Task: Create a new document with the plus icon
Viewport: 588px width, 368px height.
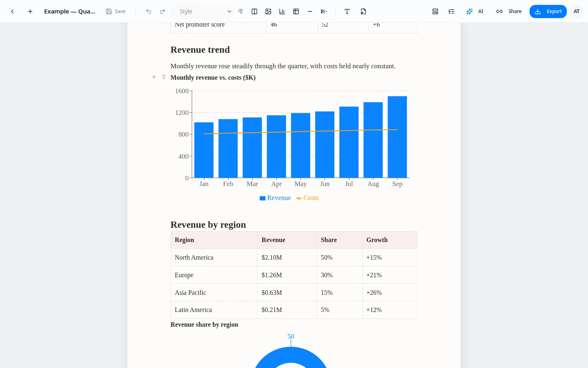Action: (30, 11)
